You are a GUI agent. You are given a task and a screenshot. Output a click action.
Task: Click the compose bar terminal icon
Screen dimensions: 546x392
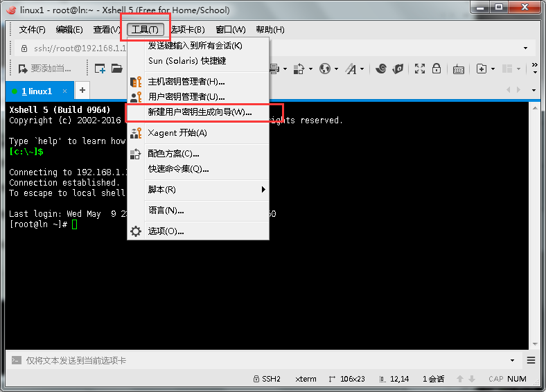17,360
